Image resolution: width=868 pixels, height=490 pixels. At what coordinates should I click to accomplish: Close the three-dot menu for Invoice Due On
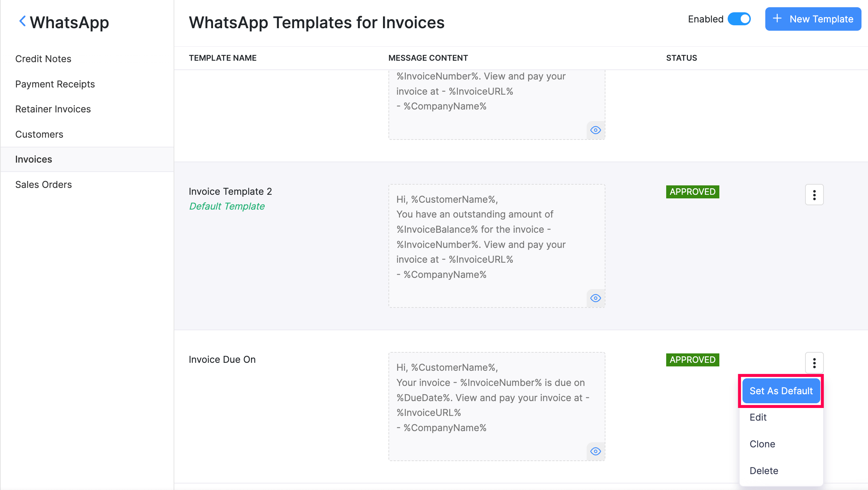pyautogui.click(x=814, y=363)
